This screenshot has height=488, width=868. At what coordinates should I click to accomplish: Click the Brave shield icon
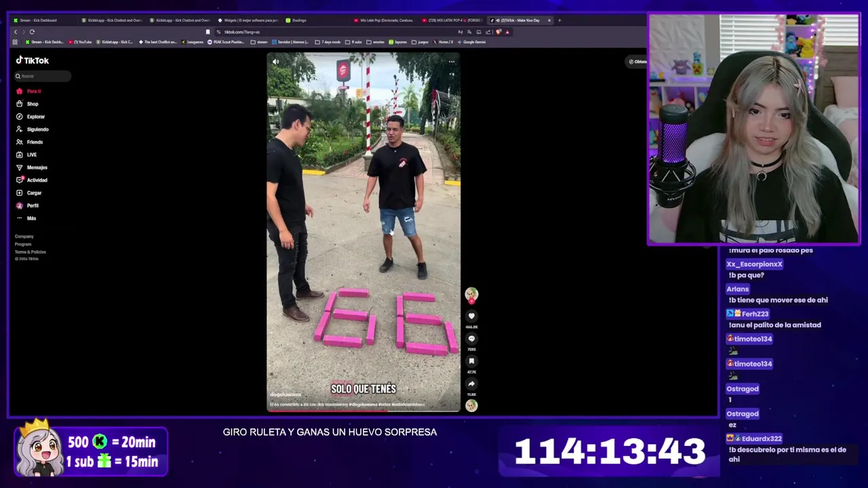click(x=498, y=32)
